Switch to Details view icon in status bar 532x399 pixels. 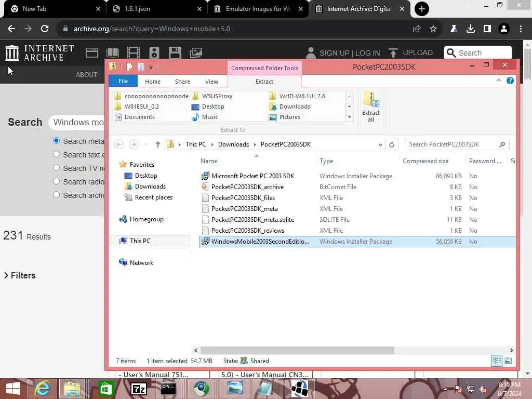click(497, 361)
